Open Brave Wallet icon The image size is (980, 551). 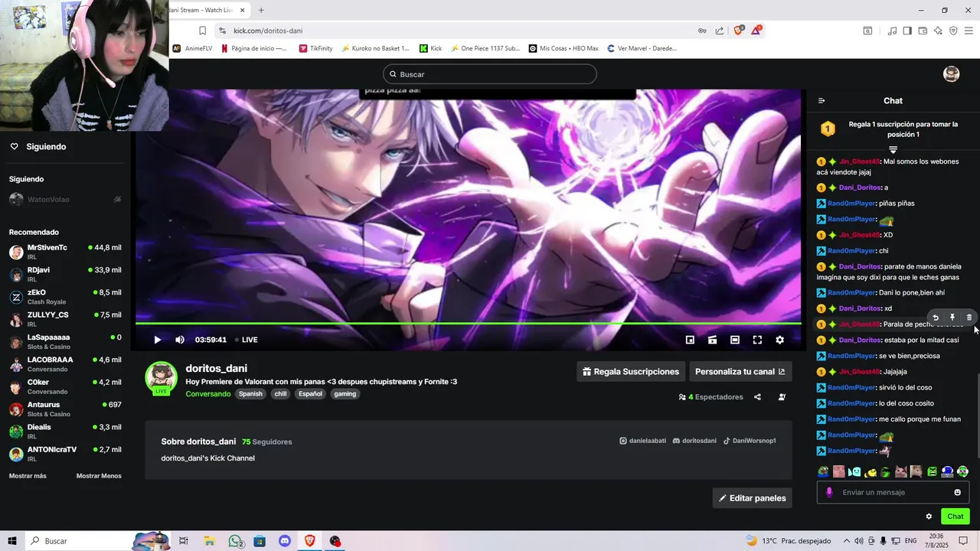pyautogui.click(x=923, y=31)
